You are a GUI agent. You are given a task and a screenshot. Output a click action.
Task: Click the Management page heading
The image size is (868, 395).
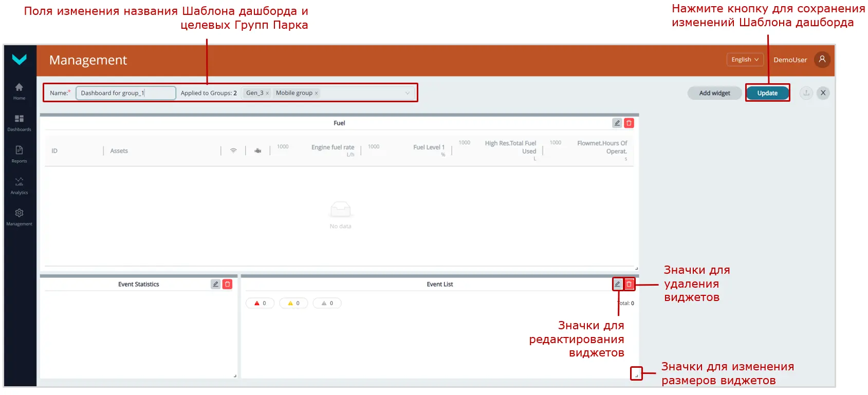point(88,60)
